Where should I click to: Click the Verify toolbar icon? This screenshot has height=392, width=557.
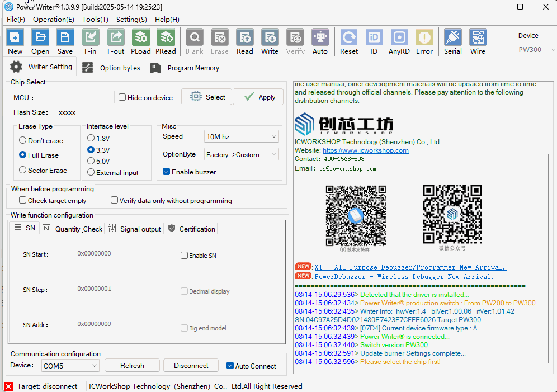(x=295, y=37)
